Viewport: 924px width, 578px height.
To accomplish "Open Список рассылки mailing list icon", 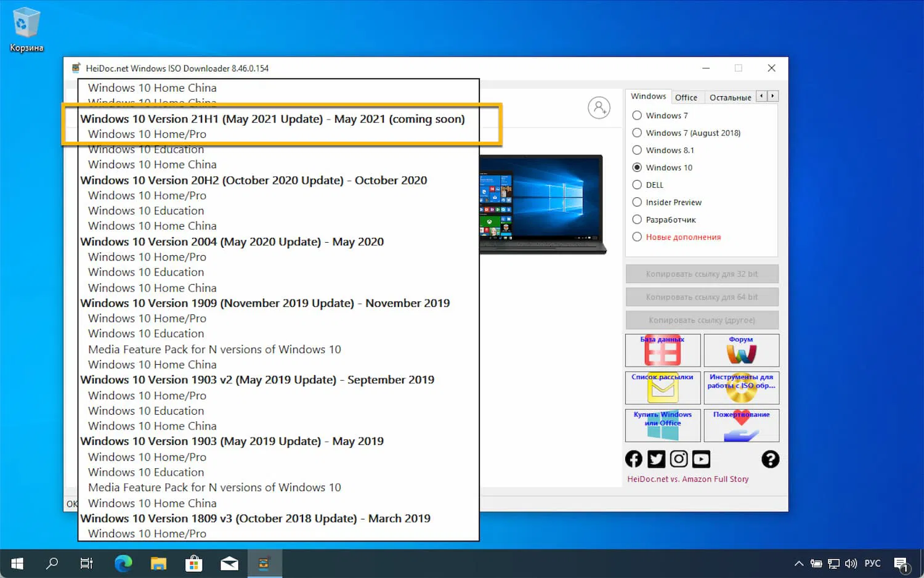I will [x=663, y=388].
